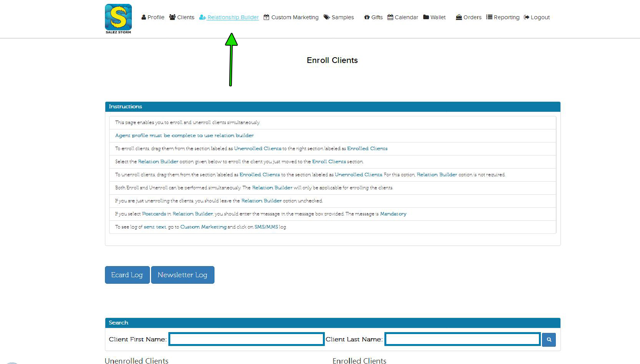Open the Ecard Log
This screenshot has width=640, height=364.
[127, 275]
